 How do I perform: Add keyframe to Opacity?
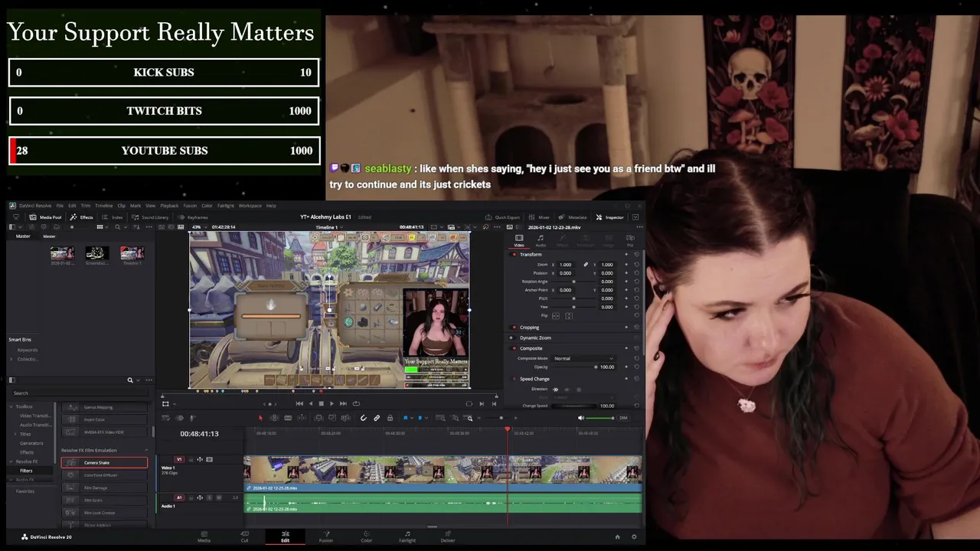(626, 367)
